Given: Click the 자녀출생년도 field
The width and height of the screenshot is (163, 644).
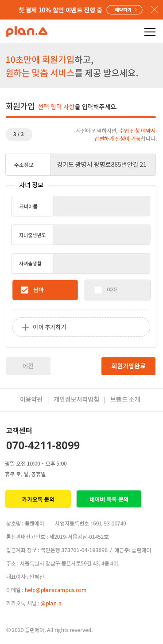Looking at the screenshot, I should tap(101, 235).
